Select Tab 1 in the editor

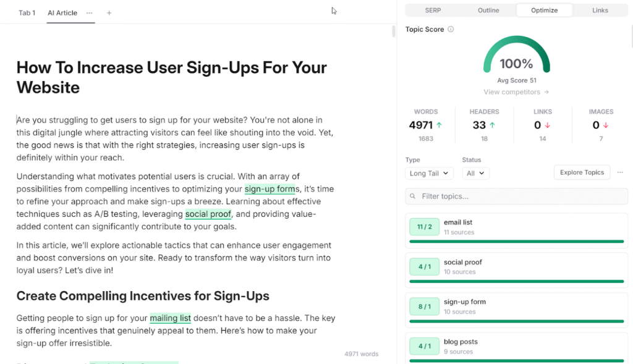(x=27, y=13)
